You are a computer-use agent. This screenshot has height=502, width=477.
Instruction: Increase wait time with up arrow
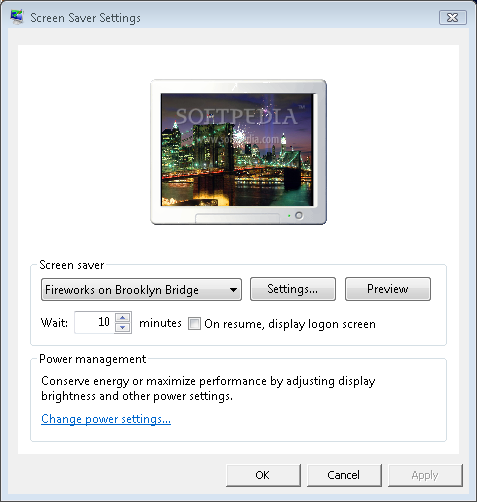tap(123, 317)
